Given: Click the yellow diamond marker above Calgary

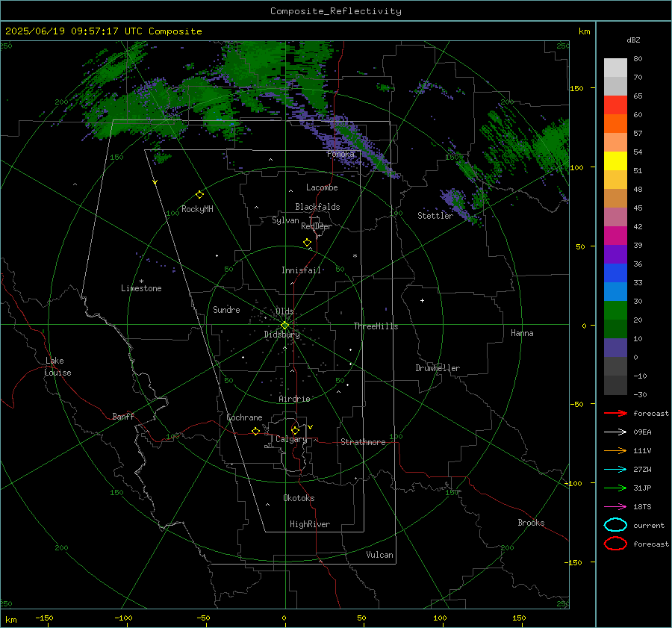Looking at the screenshot, I should 295,430.
